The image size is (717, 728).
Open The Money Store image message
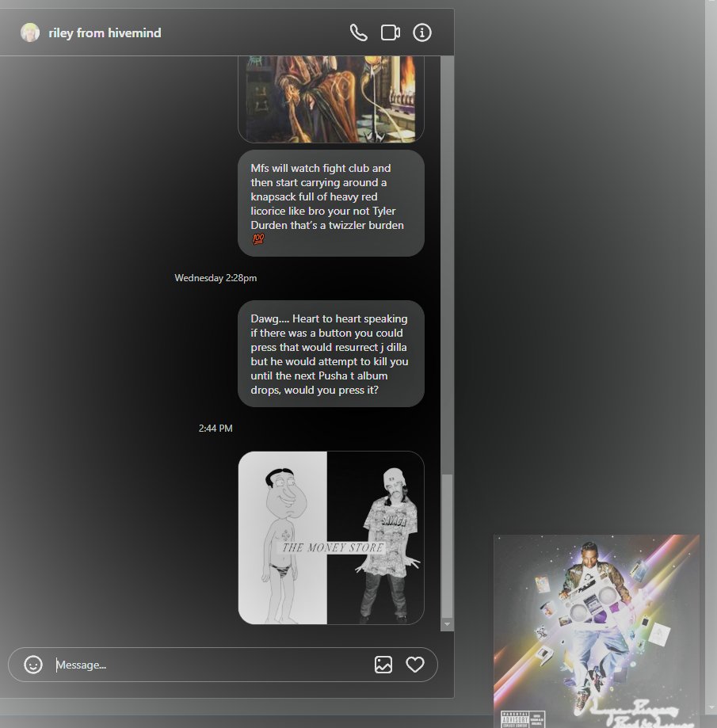(331, 538)
